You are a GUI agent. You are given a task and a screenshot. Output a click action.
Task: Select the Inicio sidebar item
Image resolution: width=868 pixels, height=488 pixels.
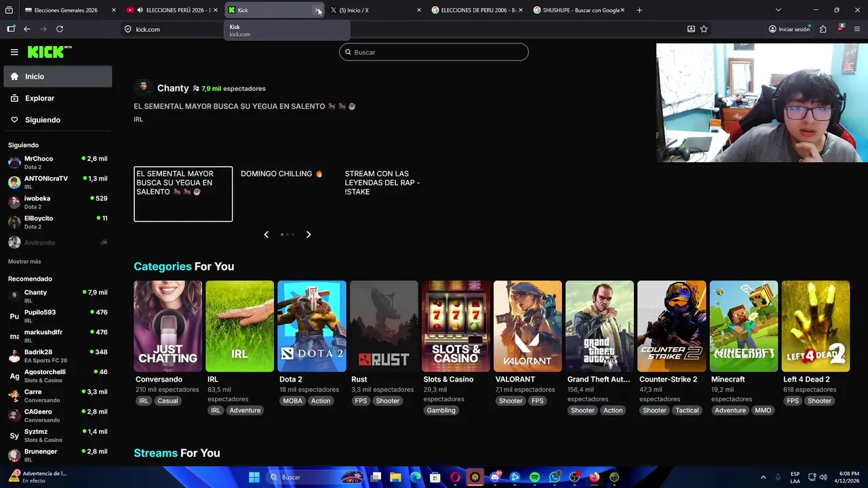(58, 77)
